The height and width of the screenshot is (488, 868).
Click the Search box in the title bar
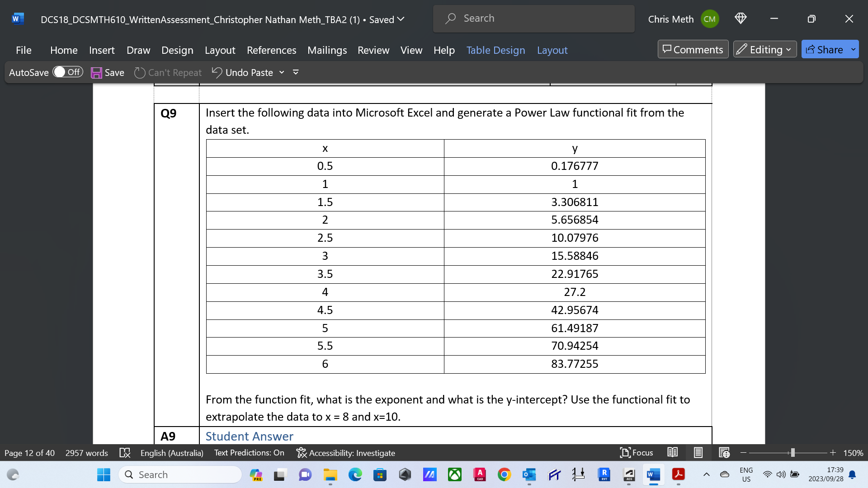(533, 19)
